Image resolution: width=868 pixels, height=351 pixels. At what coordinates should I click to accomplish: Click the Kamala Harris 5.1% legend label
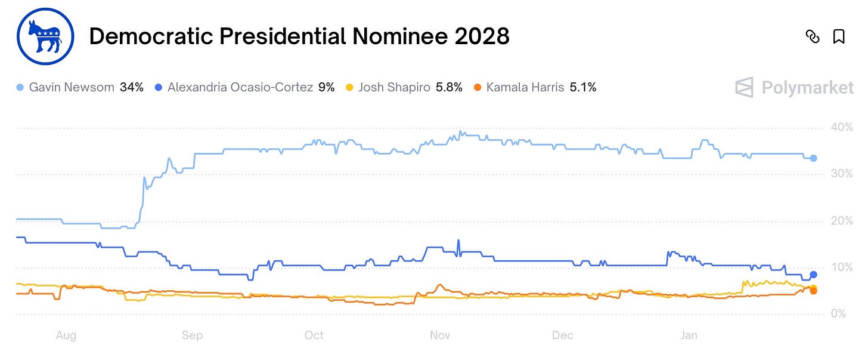pos(541,88)
